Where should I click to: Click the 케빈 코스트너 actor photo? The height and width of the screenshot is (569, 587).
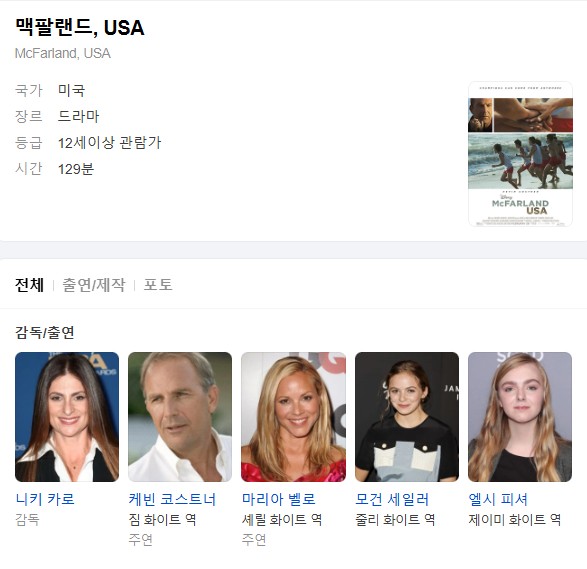(x=180, y=417)
